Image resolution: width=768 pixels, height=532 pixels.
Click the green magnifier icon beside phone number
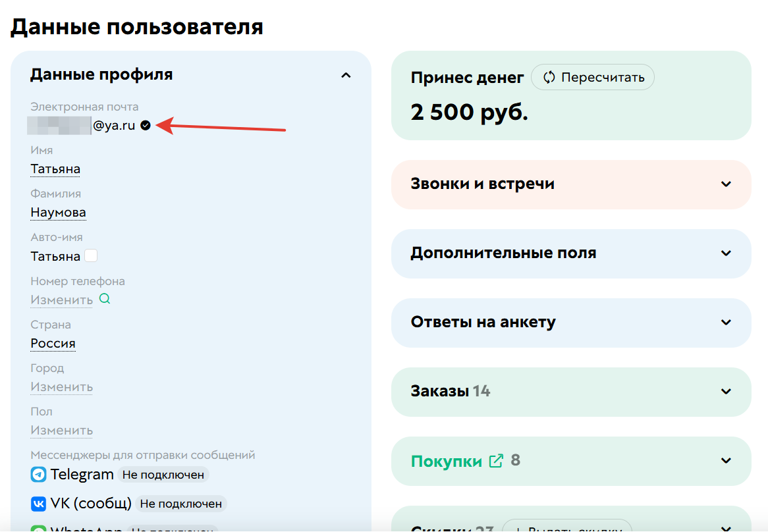point(104,299)
